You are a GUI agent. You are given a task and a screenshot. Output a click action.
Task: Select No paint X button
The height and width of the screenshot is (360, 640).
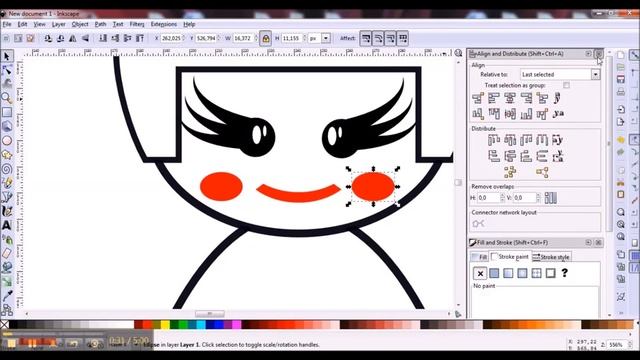480,273
